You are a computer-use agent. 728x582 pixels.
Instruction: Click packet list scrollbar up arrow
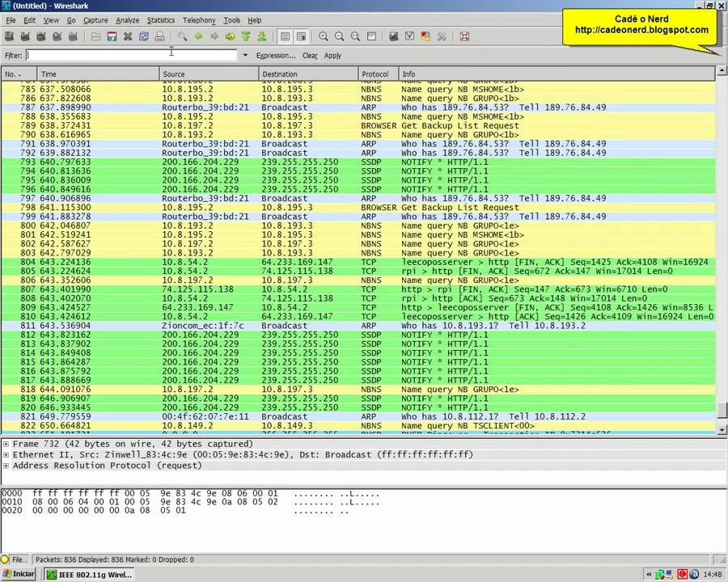pos(722,70)
